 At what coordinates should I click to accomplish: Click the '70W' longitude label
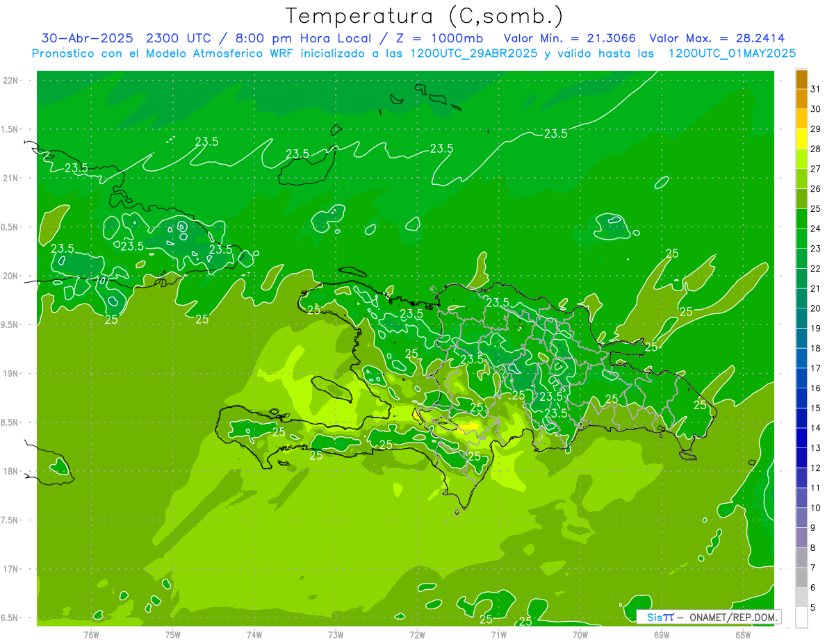[580, 634]
